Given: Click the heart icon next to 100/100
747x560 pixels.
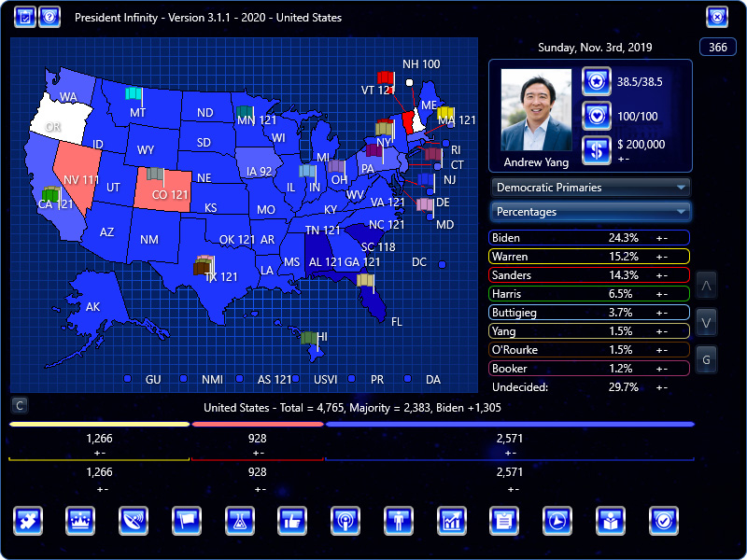Looking at the screenshot, I should pos(596,115).
